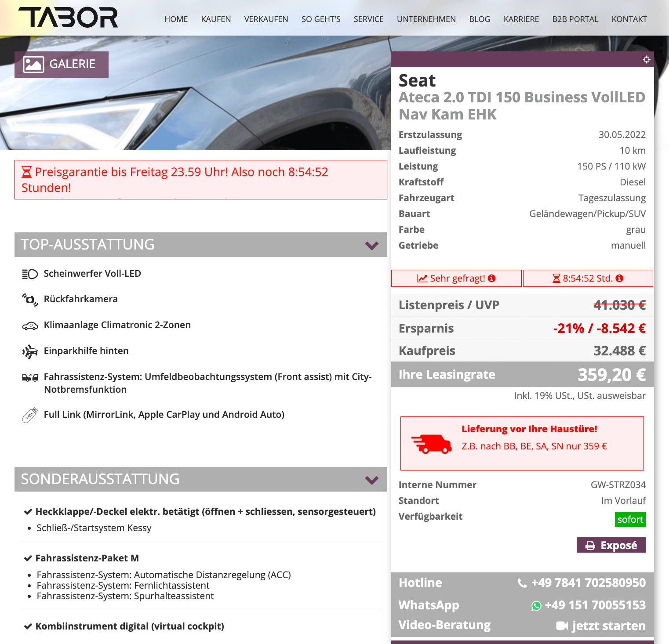Open the gallery picture icon
This screenshot has width=669, height=644.
point(33,64)
